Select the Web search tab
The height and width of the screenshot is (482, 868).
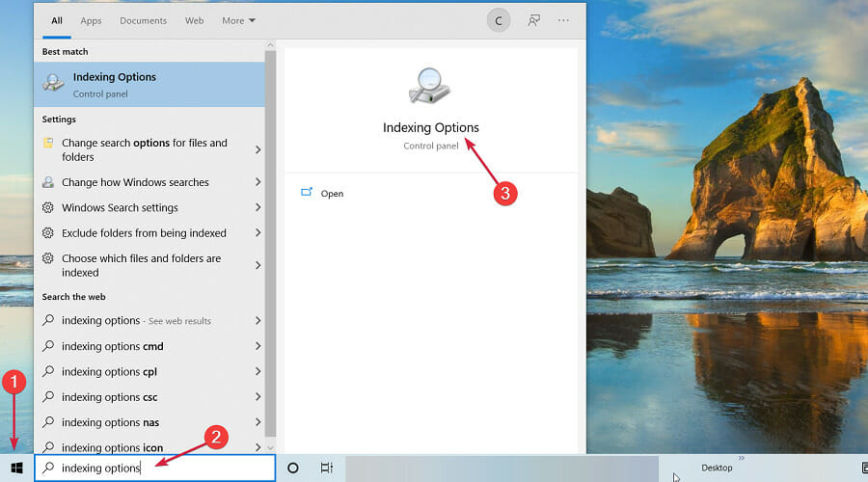tap(194, 20)
